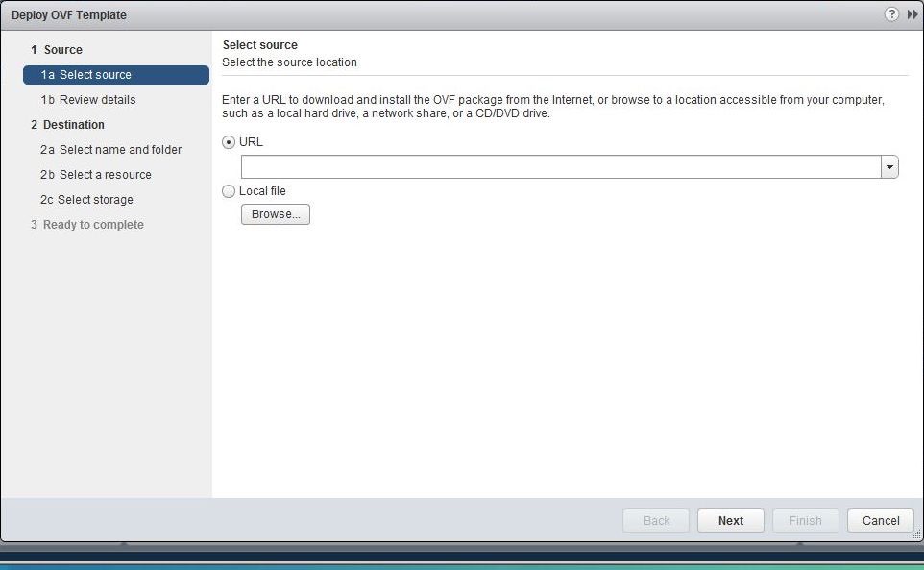The width and height of the screenshot is (924, 570).
Task: Click the Browse... button
Action: [x=276, y=214]
